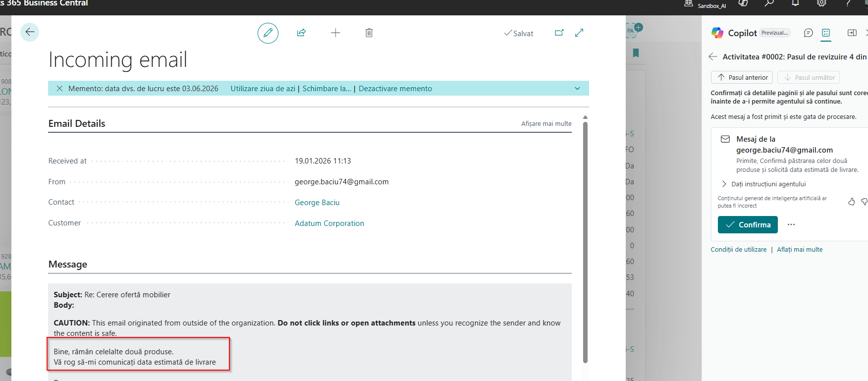This screenshot has width=868, height=381.
Task: Click the trash delete icon
Action: click(369, 33)
